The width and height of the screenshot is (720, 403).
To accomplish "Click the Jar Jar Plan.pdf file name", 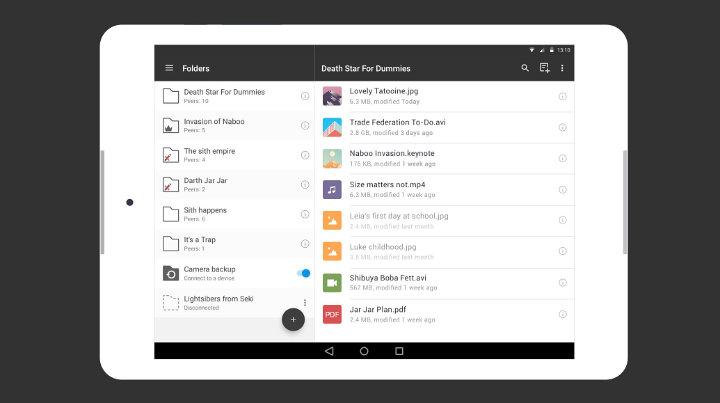I will [378, 309].
